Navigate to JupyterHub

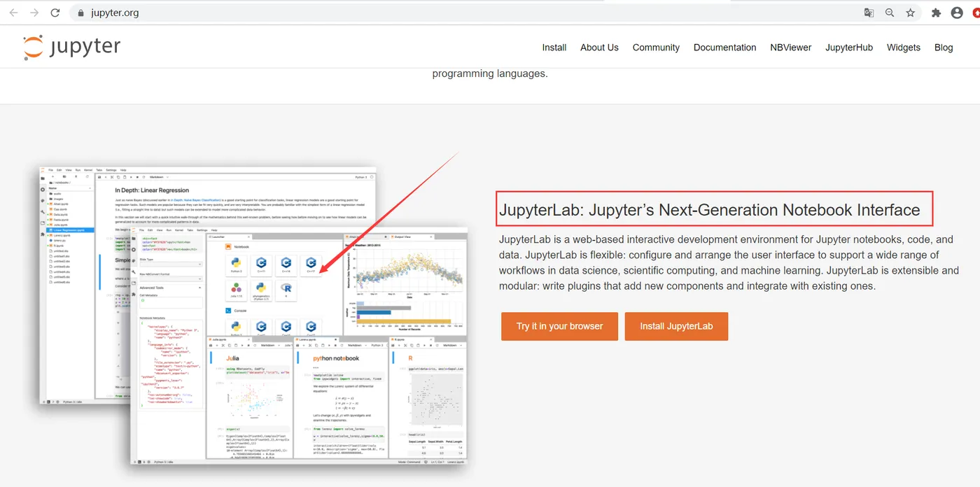(849, 48)
